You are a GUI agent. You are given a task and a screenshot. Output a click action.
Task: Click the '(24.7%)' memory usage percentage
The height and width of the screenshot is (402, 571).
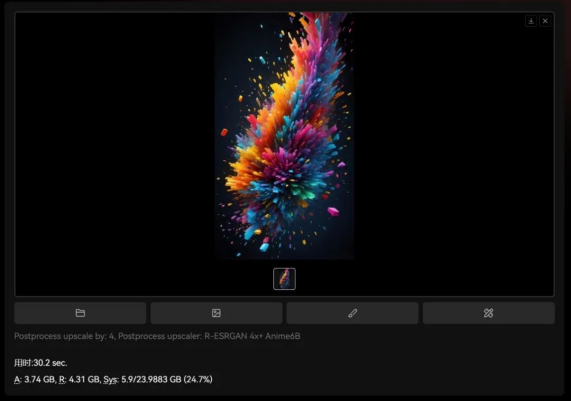(x=198, y=379)
